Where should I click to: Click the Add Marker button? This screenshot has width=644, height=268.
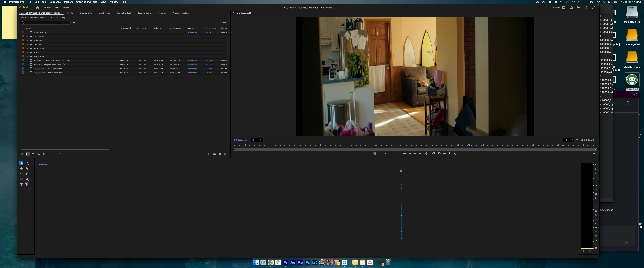385,154
